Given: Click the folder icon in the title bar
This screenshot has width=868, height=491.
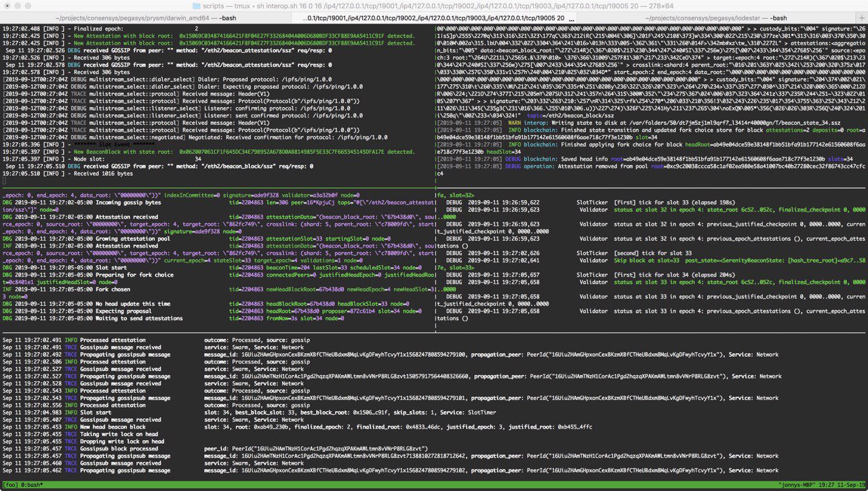Looking at the screenshot, I should pyautogui.click(x=197, y=5).
